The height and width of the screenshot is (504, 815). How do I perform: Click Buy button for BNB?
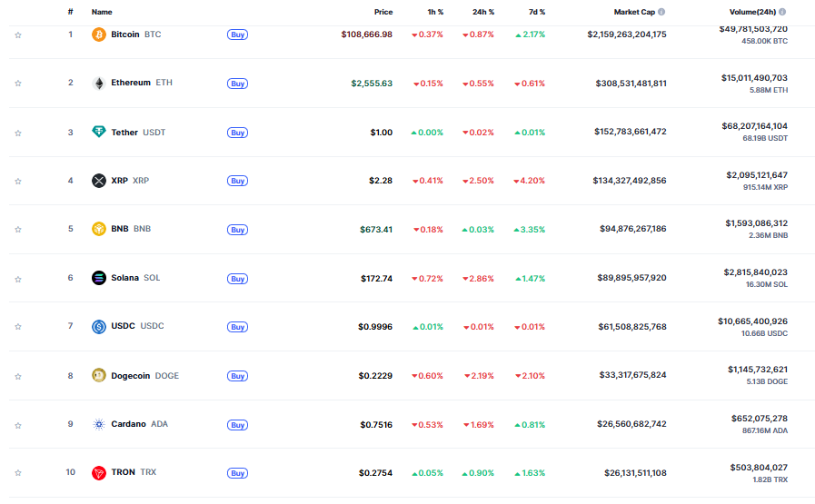pyautogui.click(x=237, y=230)
